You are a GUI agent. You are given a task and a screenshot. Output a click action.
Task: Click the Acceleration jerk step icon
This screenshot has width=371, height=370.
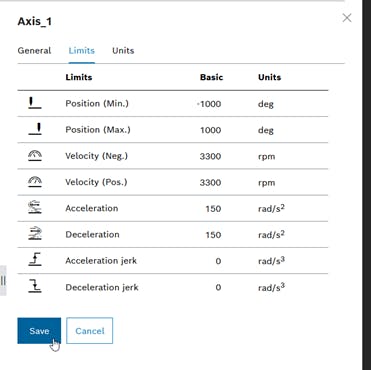tap(35, 260)
